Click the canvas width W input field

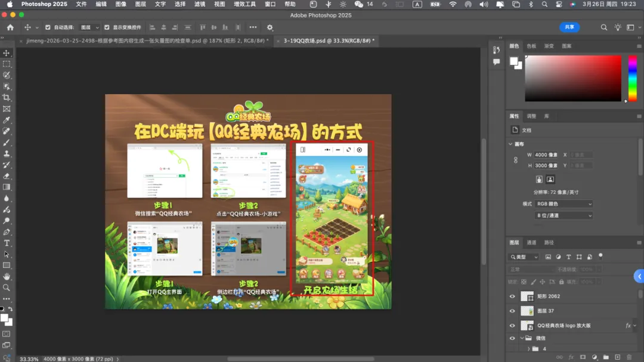546,155
